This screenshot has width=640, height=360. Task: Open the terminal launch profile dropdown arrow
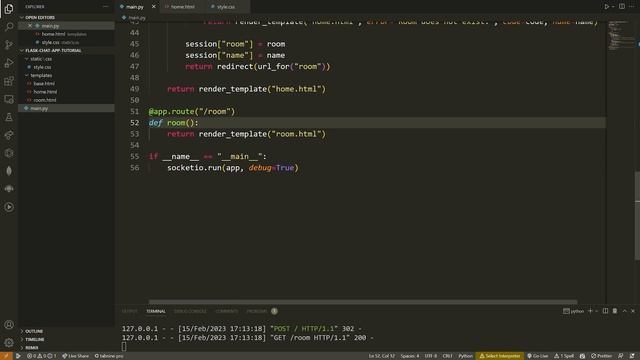597,311
